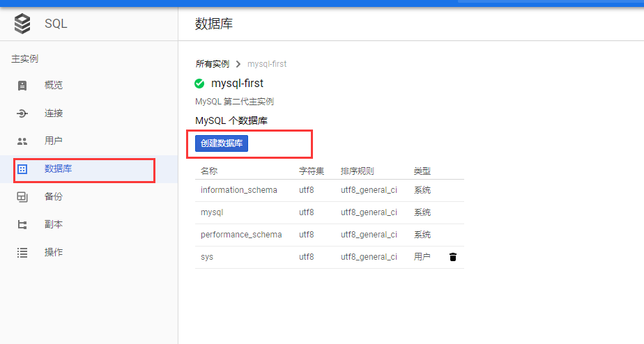Click the 概览 overview icon in sidebar

pyautogui.click(x=22, y=86)
